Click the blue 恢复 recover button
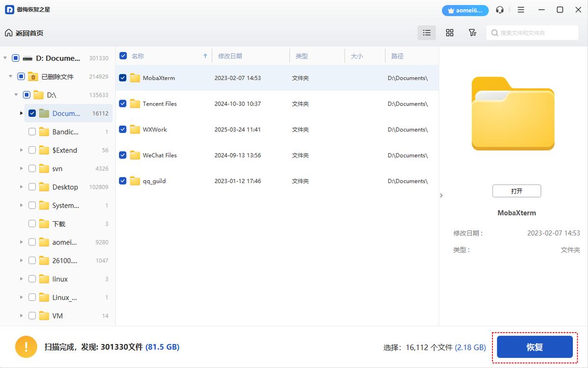 click(535, 347)
